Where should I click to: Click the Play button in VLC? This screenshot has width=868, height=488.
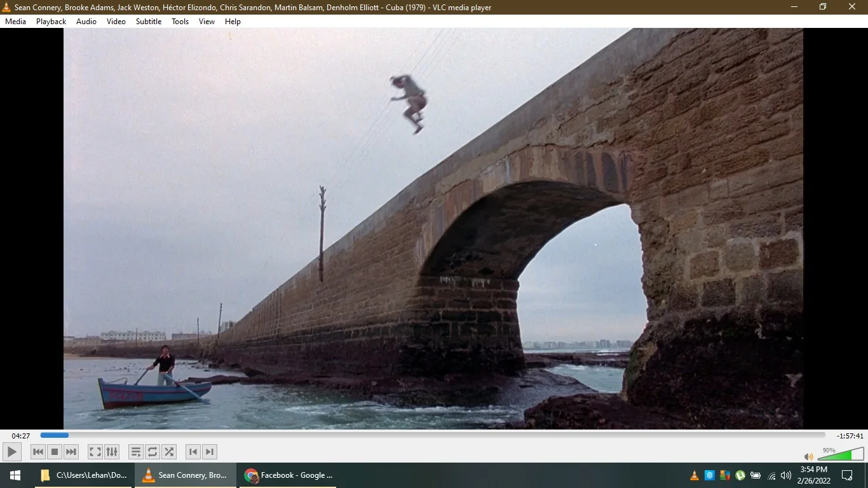tap(11, 452)
